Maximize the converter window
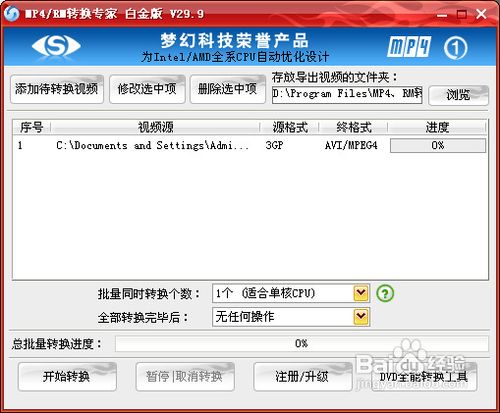 (462, 14)
